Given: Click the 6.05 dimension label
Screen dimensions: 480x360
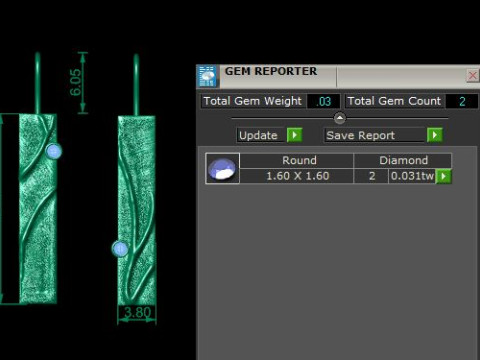Looking at the screenshot, I should pos(76,82).
